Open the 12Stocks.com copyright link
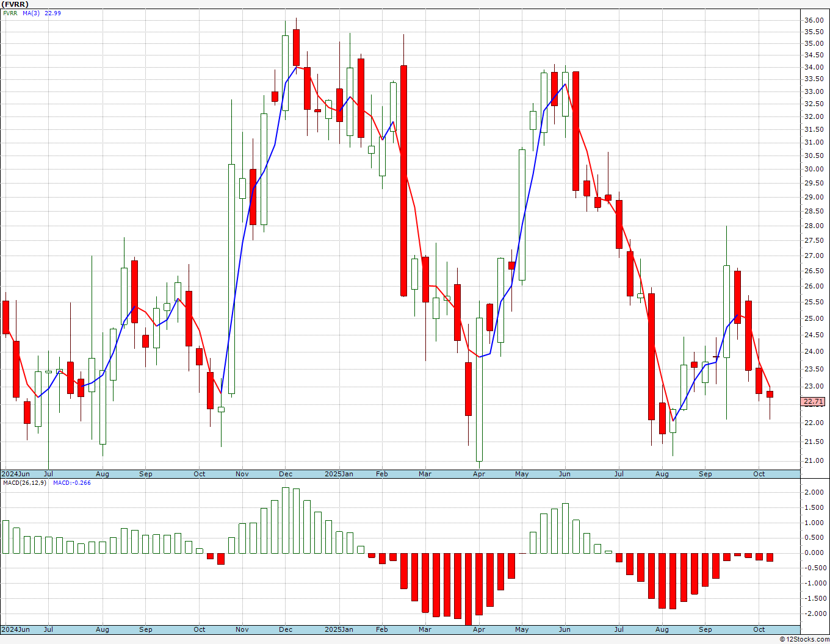Image resolution: width=830 pixels, height=644 pixels. (x=804, y=639)
